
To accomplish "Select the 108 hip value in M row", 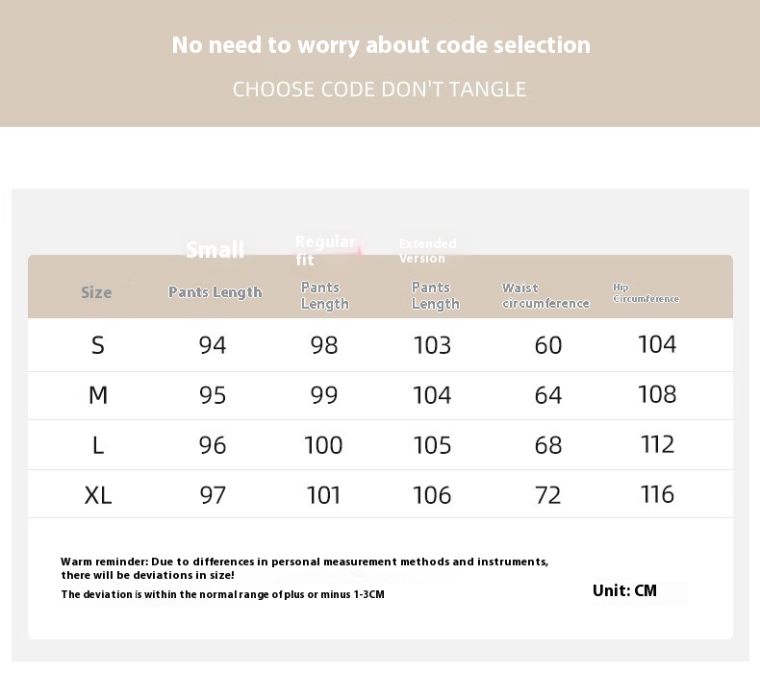I will coord(658,394).
